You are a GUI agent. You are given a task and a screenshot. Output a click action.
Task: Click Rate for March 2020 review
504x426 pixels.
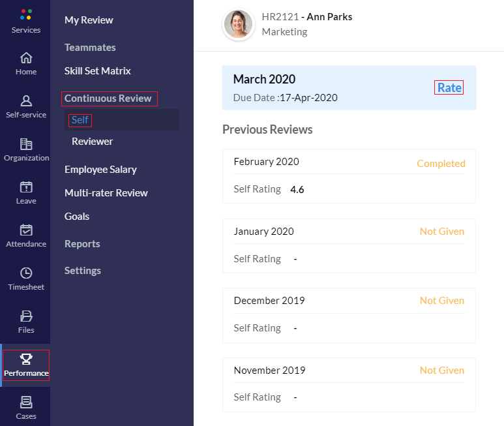[449, 87]
